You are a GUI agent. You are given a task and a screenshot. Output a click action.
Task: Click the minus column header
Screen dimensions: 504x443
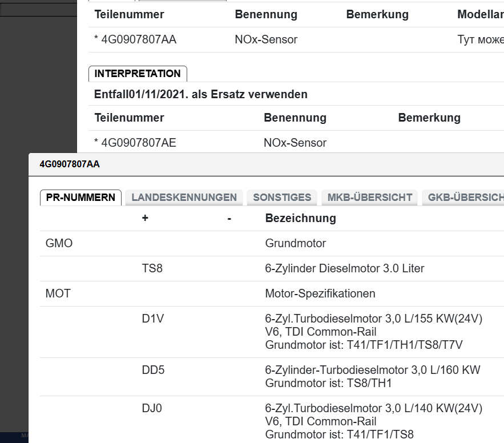229,218
